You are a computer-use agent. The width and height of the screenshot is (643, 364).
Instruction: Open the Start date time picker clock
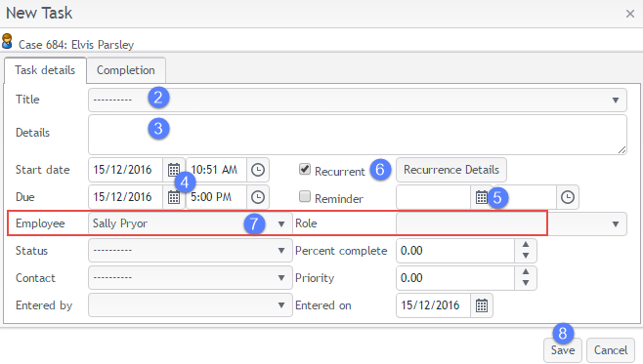click(x=258, y=170)
